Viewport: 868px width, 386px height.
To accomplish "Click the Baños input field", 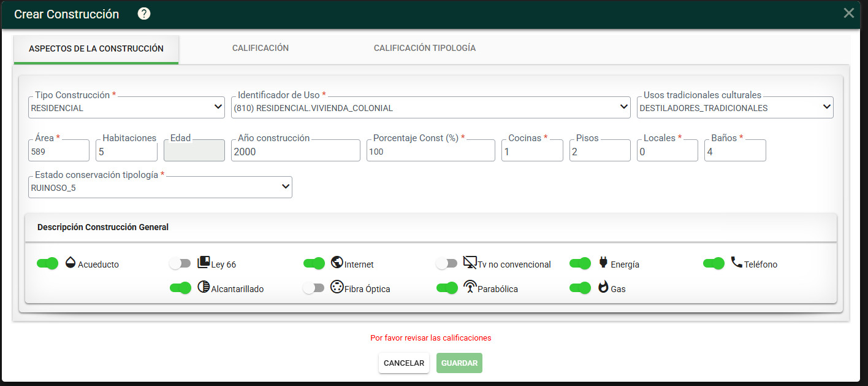I will point(736,150).
